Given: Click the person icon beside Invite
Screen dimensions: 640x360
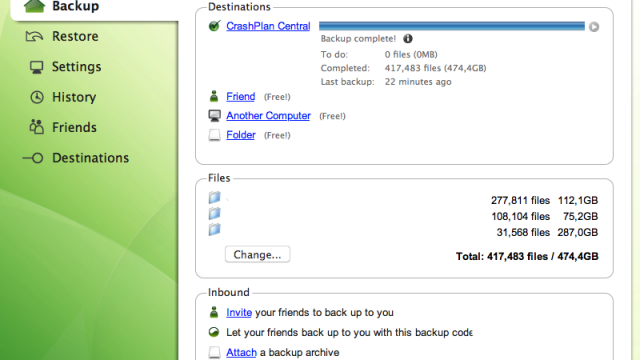Looking at the screenshot, I should 214,312.
